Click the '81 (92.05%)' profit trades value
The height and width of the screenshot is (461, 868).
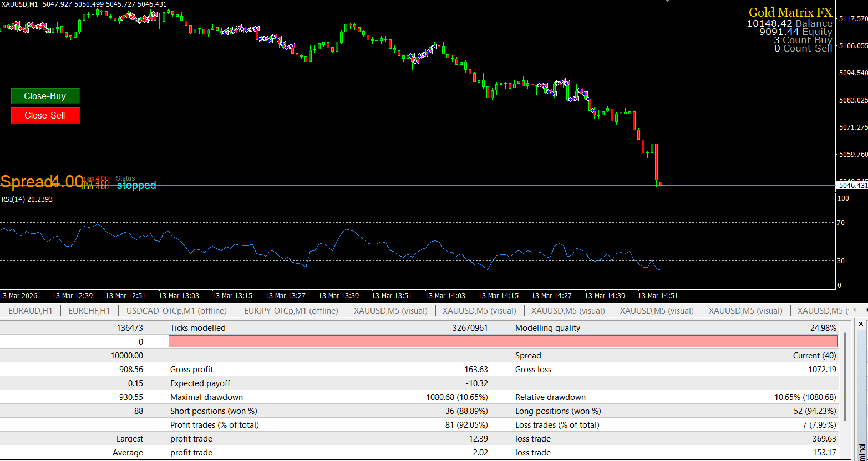coord(467,425)
